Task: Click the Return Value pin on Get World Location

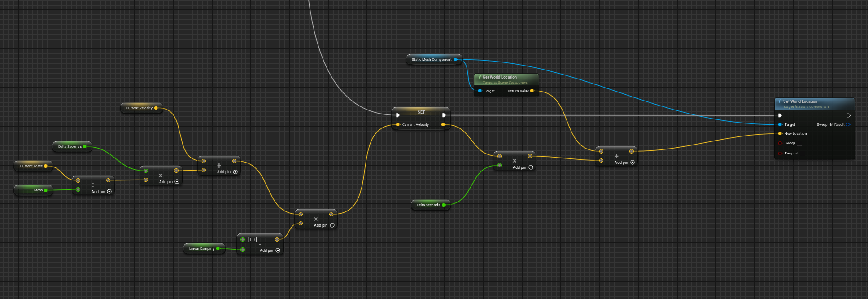Action: [x=532, y=91]
